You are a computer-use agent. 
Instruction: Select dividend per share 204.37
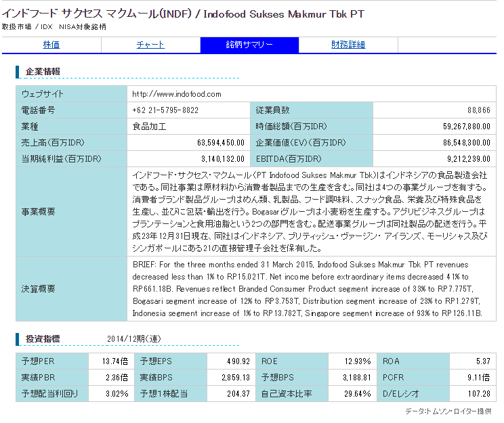click(x=238, y=394)
